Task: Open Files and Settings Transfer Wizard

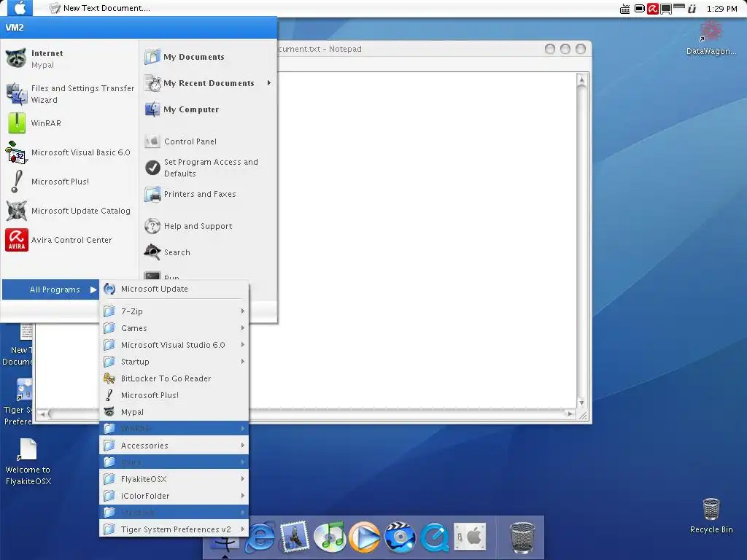Action: [x=69, y=94]
